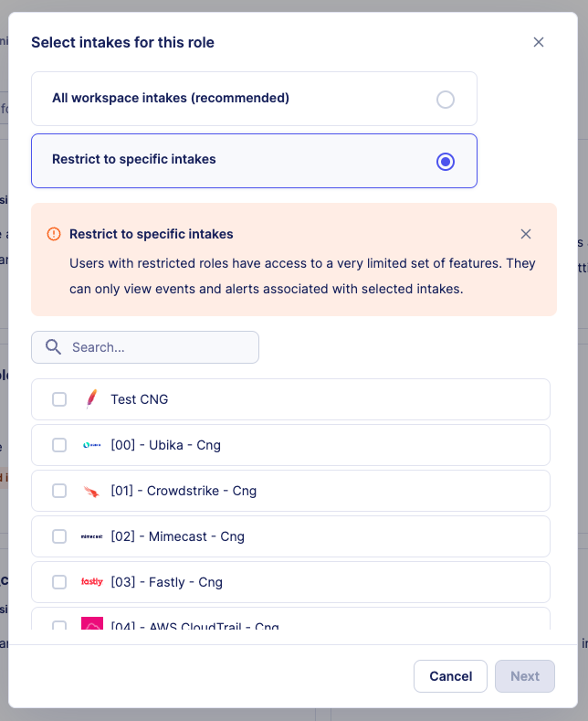Click the Fastly intake logo icon
The width and height of the screenshot is (588, 721).
point(92,582)
